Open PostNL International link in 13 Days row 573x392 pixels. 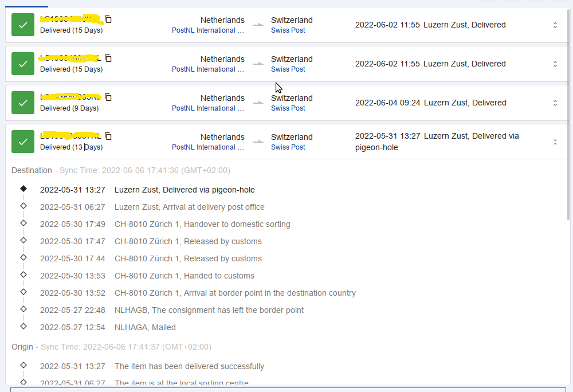[x=207, y=147]
